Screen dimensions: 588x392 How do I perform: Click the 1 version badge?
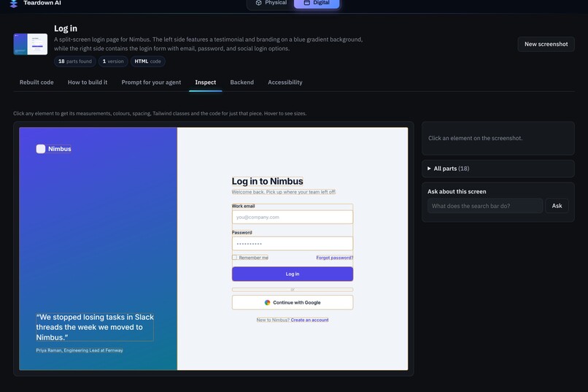pos(113,61)
